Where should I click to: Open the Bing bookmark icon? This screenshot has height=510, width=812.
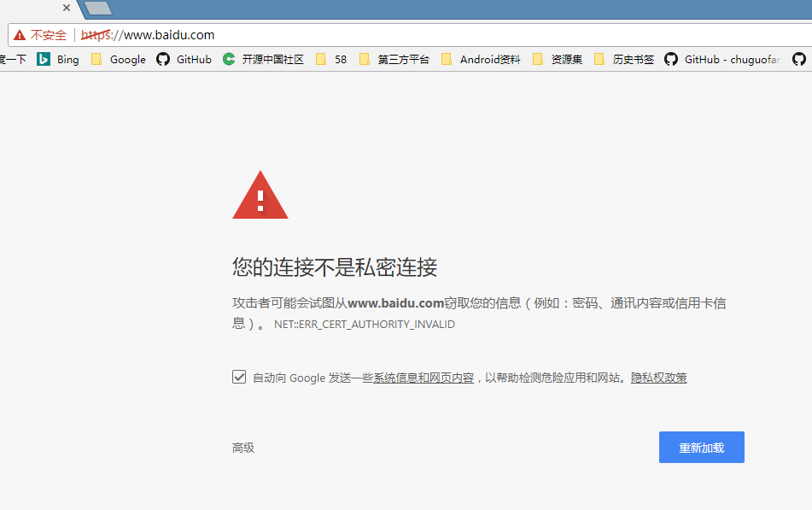point(44,60)
